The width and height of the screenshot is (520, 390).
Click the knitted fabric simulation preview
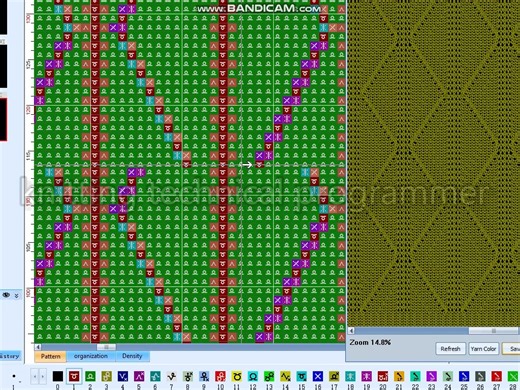click(433, 163)
